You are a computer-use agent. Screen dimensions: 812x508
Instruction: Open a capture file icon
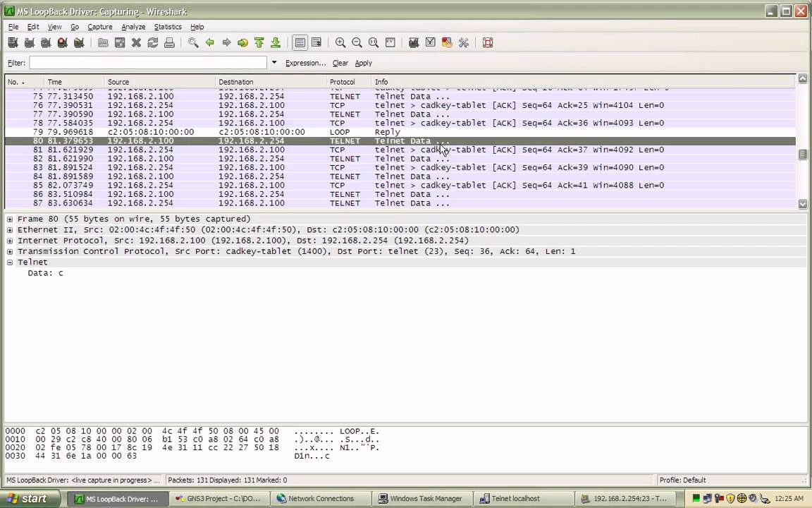[x=103, y=43]
